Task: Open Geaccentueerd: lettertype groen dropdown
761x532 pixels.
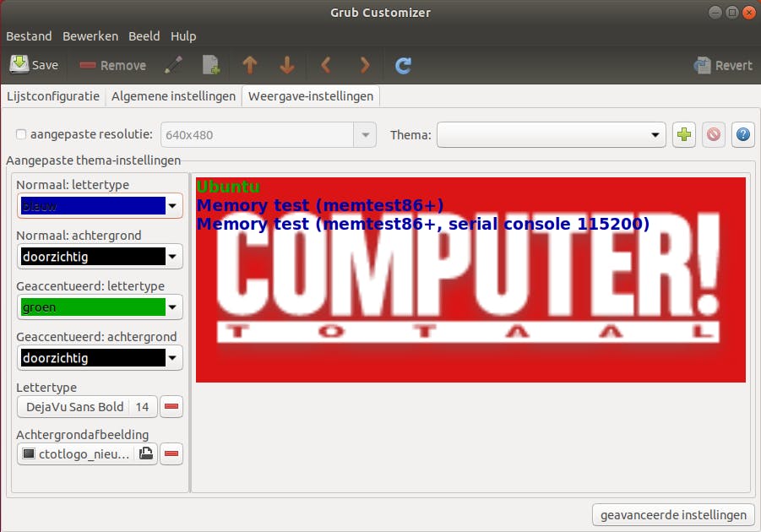Action: [100, 307]
